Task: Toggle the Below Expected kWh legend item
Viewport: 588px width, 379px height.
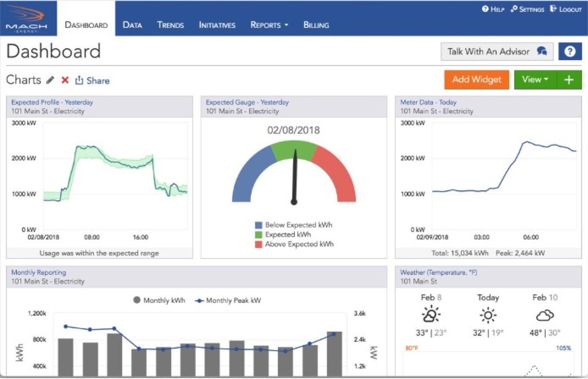Action: (289, 225)
